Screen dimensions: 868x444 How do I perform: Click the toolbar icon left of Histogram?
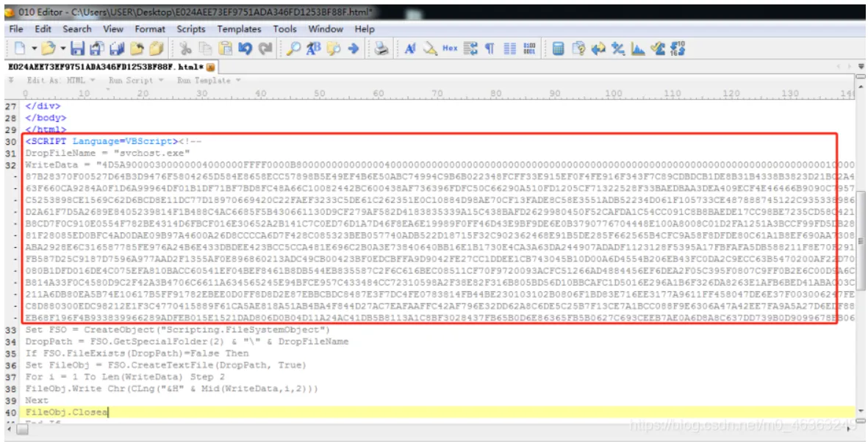618,49
